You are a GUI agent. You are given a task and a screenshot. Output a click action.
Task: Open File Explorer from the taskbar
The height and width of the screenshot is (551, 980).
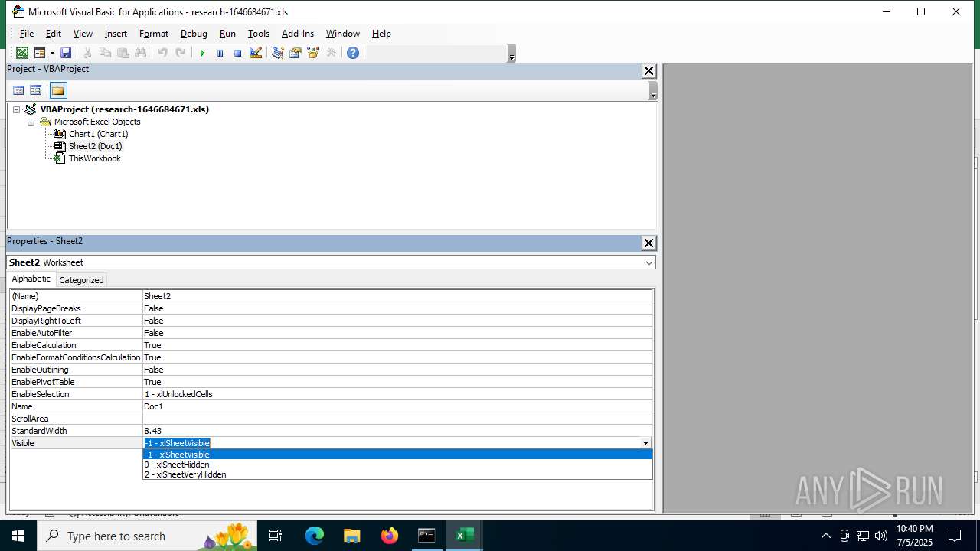click(351, 536)
